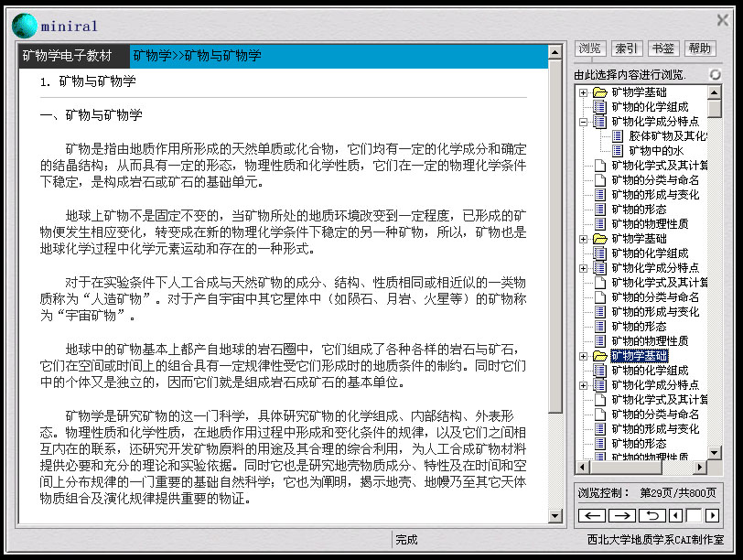The width and height of the screenshot is (743, 560).
Task: Click the tree panel scroll-right arrow
Action: point(699,468)
